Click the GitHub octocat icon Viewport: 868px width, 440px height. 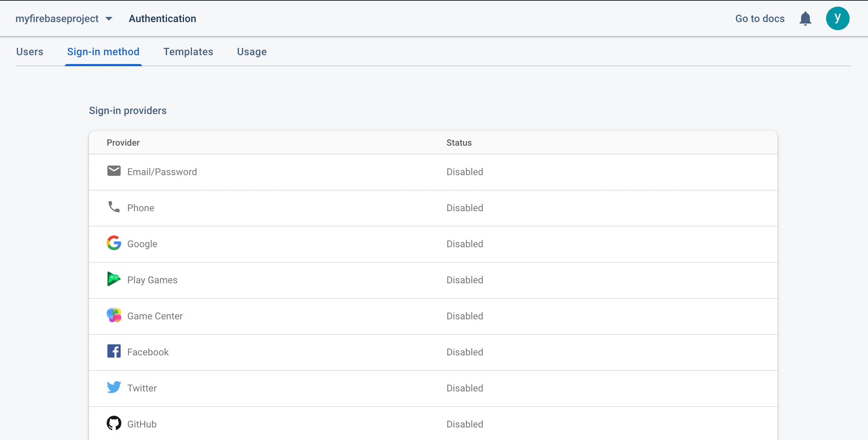tap(114, 423)
